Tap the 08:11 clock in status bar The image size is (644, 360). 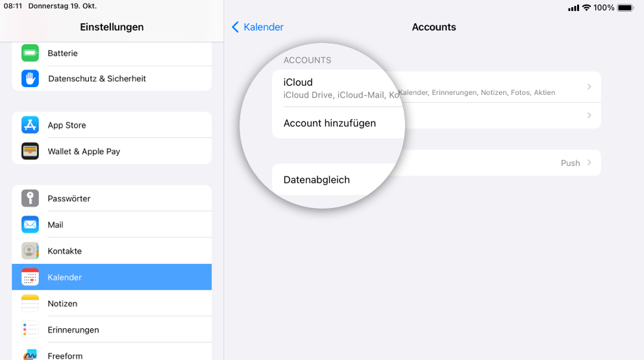click(13, 6)
